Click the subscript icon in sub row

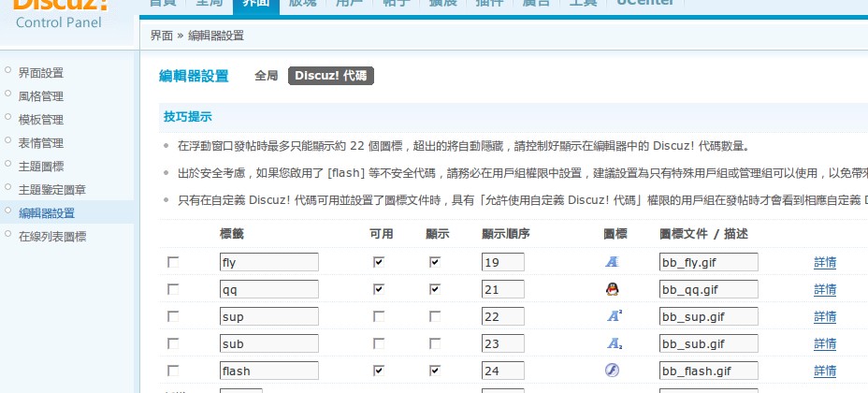(613, 343)
